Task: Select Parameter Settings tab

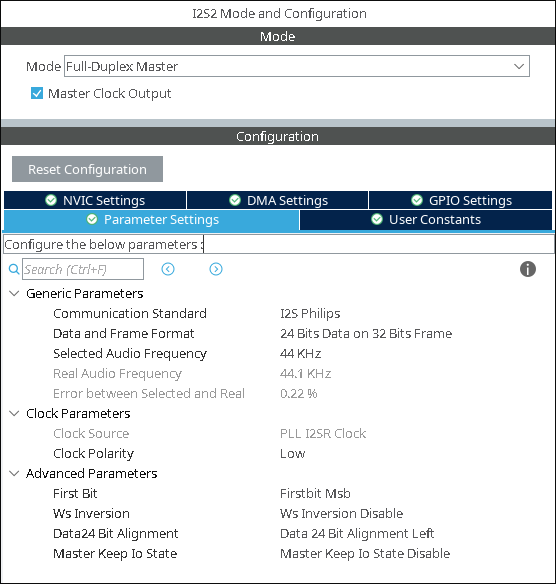Action: click(x=152, y=220)
